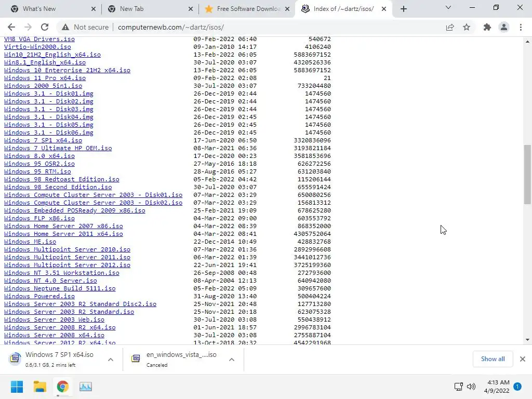
Task: Download Windows Multipoint Server 2012.iso
Action: [67, 265]
